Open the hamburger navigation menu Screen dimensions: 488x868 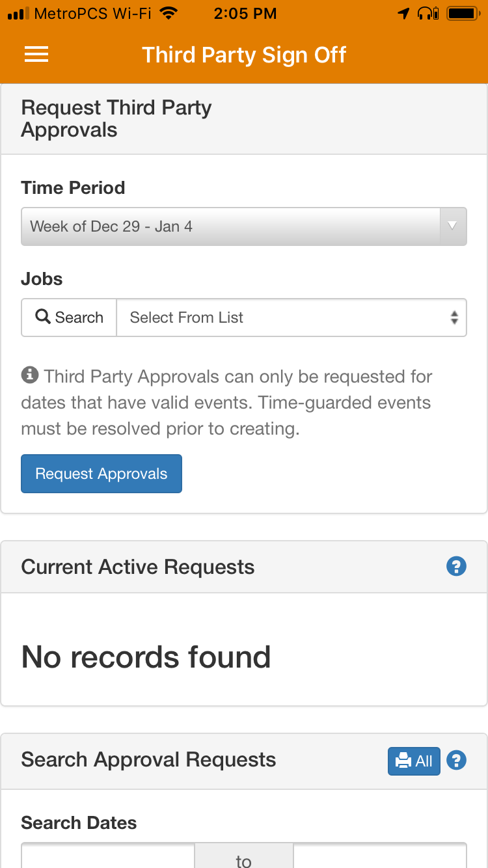[x=36, y=55]
